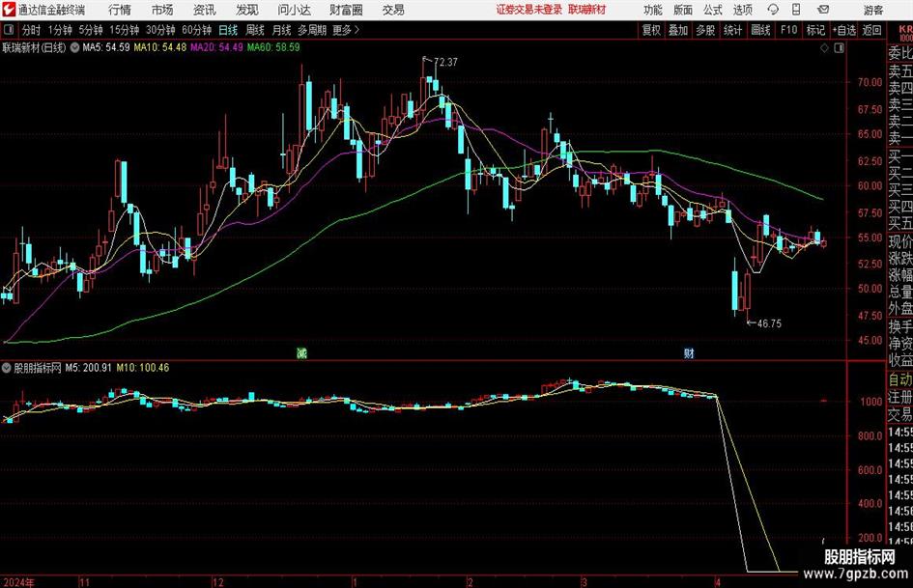Switch to the 15分钟 period tab
The width and height of the screenshot is (913, 588).
click(124, 30)
